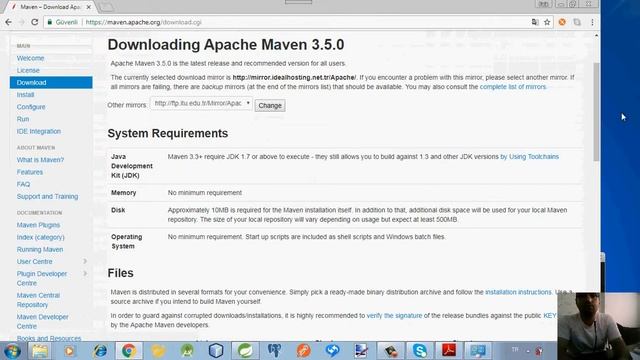Viewport: 640px width, 360px height.
Task: Open the remote desktop taskbar icon
Action: (x=478, y=351)
